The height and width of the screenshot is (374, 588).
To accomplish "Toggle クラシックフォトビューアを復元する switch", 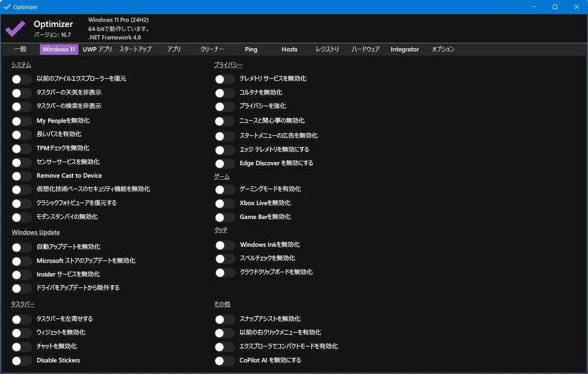I will tap(22, 203).
